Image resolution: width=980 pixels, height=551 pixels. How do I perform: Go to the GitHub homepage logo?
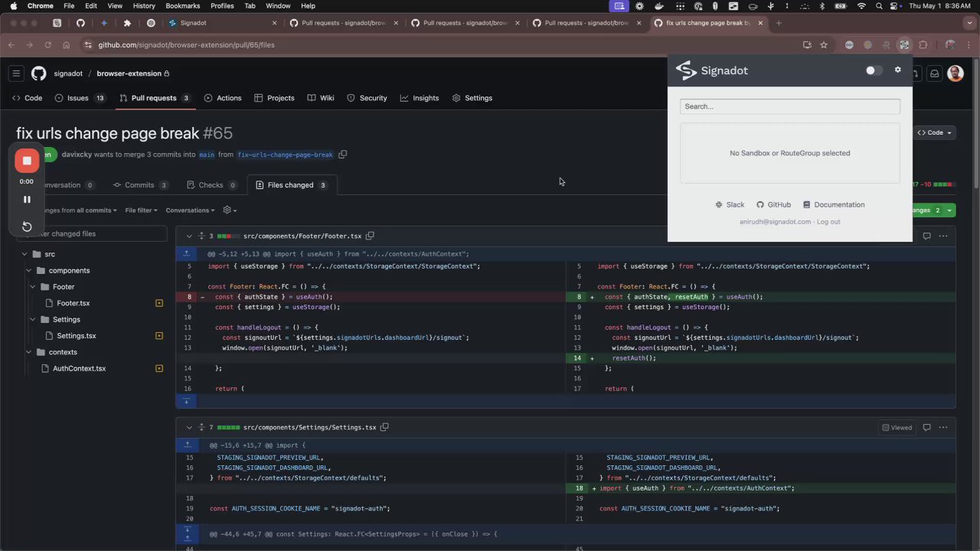coord(39,73)
